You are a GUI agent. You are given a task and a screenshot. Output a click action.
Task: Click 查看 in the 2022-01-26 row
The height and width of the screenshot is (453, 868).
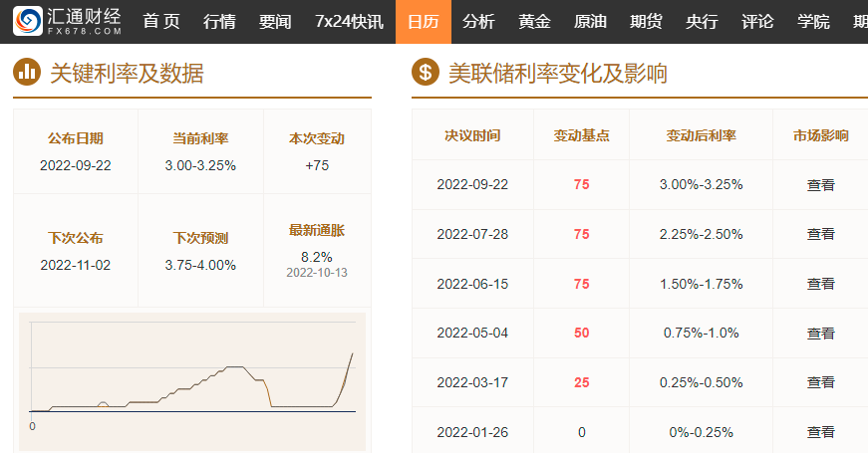[820, 432]
